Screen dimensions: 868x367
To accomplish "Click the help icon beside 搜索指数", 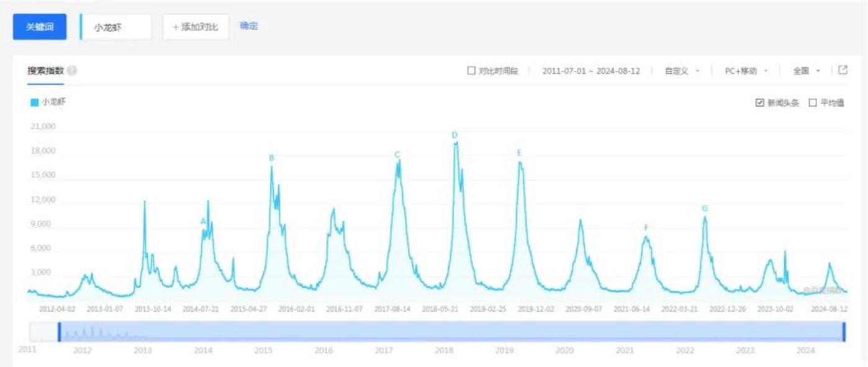I will tap(72, 71).
